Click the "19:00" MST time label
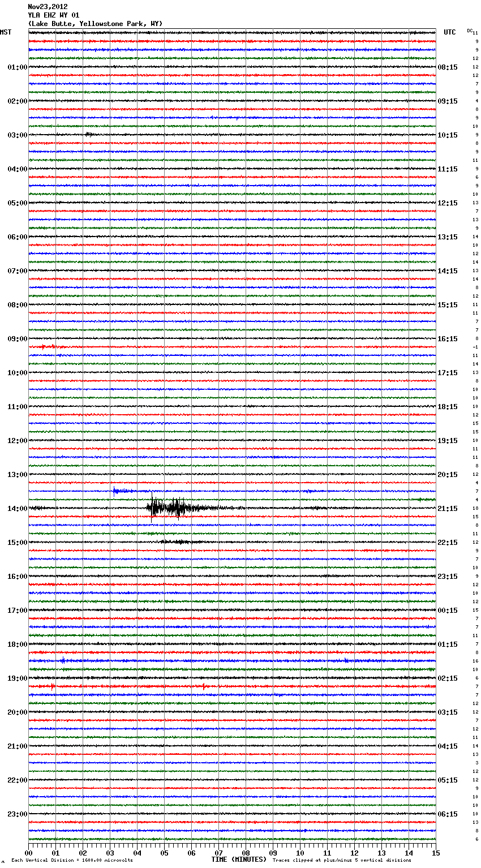This screenshot has width=481, height=868. point(17,678)
